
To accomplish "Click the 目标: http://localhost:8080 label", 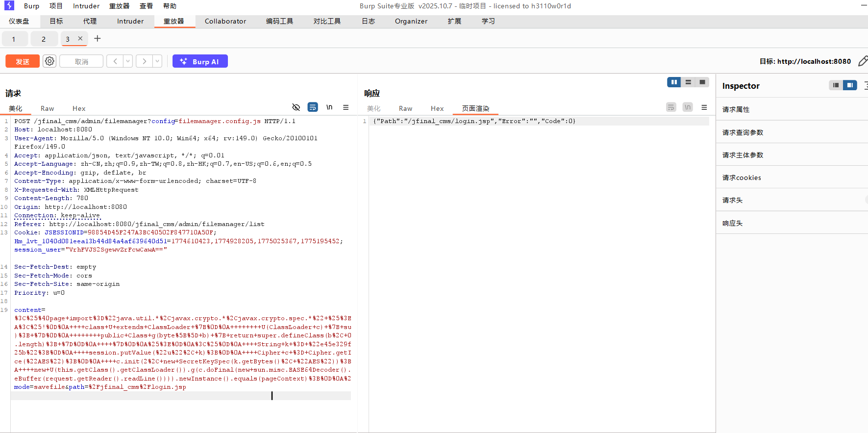I will coord(805,61).
